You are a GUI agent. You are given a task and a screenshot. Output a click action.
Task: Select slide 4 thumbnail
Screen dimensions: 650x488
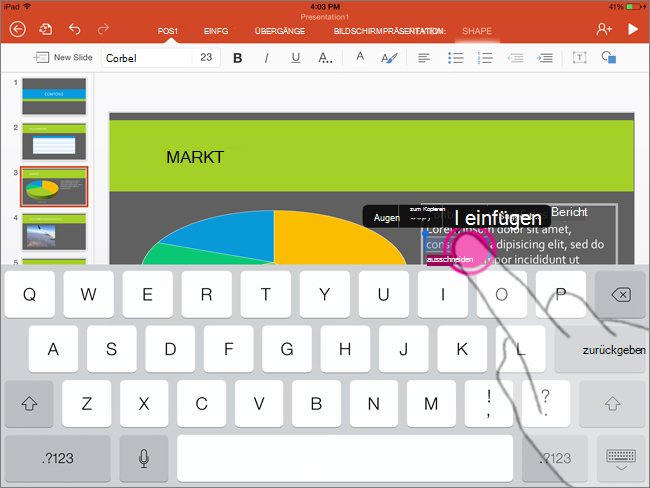(x=54, y=232)
